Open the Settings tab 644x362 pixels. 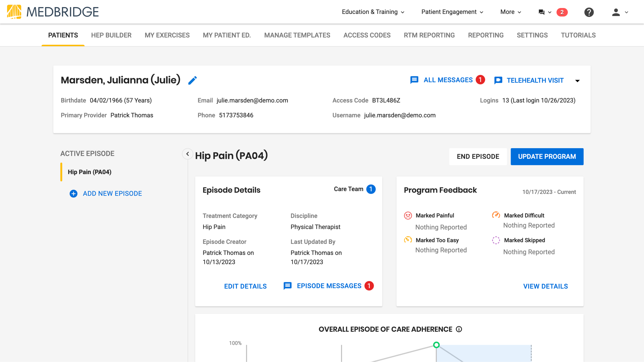click(x=532, y=35)
